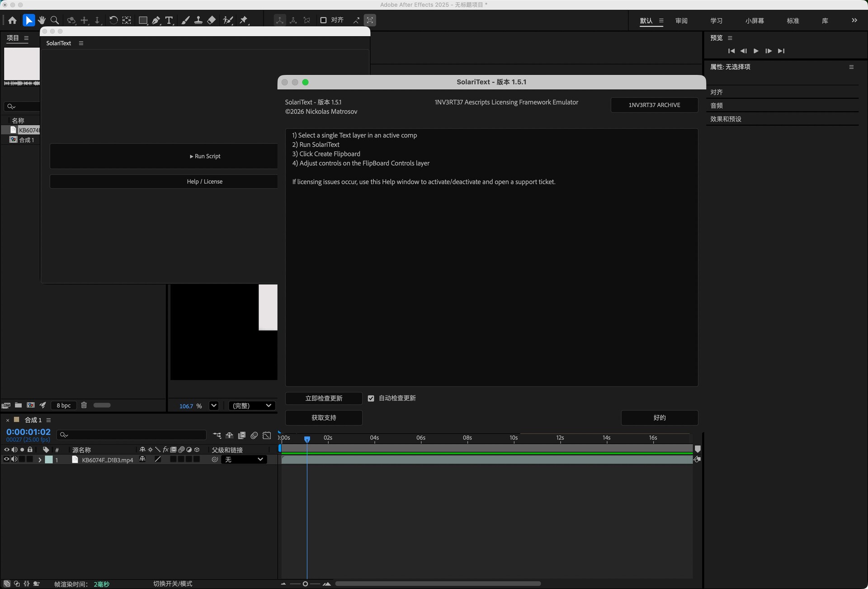This screenshot has width=868, height=589.
Task: Toggle the 对齐 snapping checkbox in toolbar
Action: point(323,20)
